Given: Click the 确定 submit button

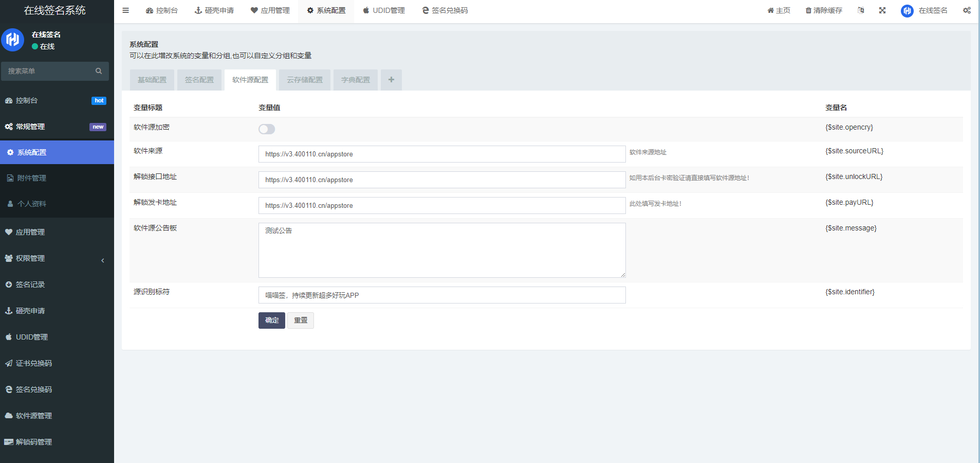Looking at the screenshot, I should point(271,320).
